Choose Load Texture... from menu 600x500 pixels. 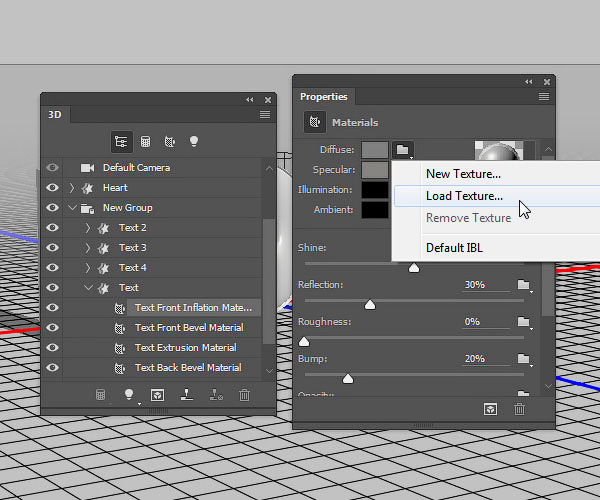(x=464, y=196)
